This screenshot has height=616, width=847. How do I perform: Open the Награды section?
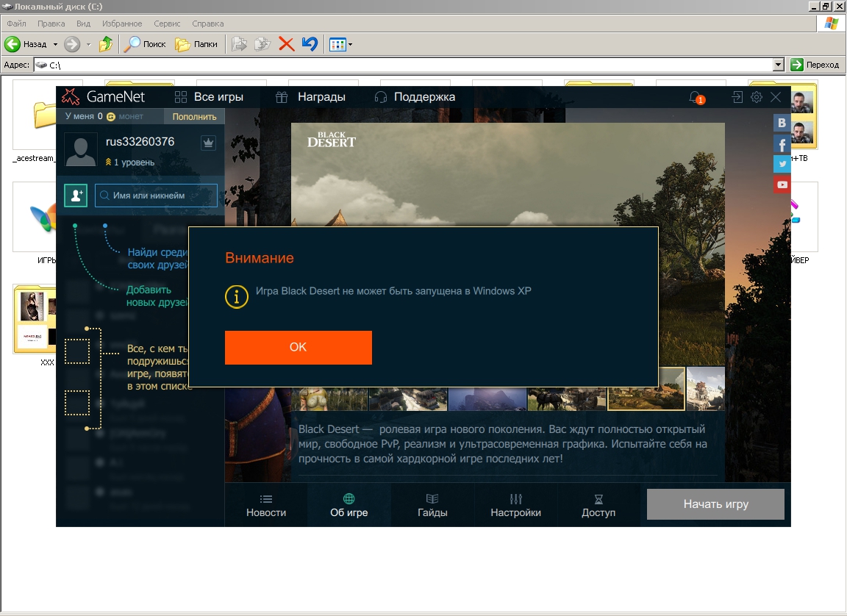(310, 97)
